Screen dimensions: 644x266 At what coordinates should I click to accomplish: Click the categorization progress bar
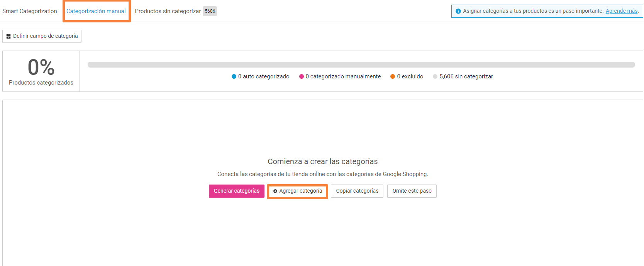[361, 64]
